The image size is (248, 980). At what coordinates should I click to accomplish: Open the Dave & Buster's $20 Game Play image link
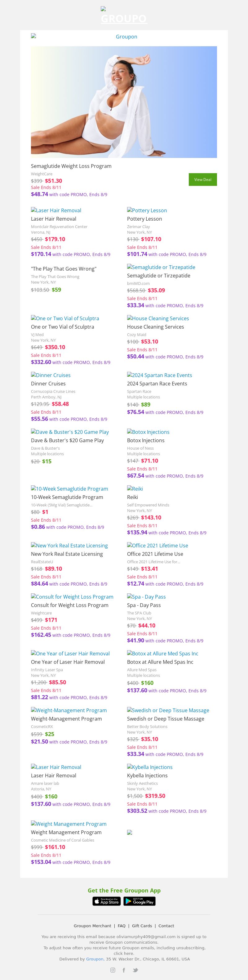70,432
